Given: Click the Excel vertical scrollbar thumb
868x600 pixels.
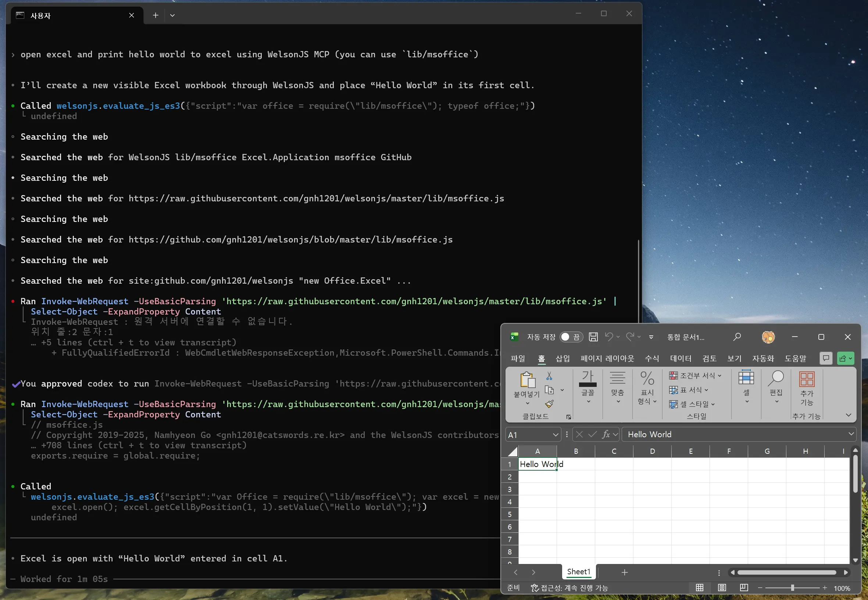Looking at the screenshot, I should [855, 474].
